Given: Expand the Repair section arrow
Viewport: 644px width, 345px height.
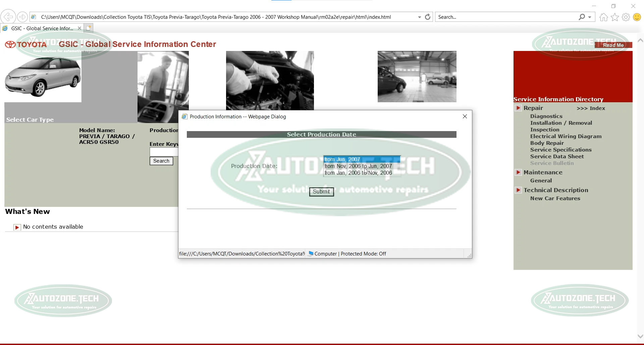Looking at the screenshot, I should [x=519, y=108].
